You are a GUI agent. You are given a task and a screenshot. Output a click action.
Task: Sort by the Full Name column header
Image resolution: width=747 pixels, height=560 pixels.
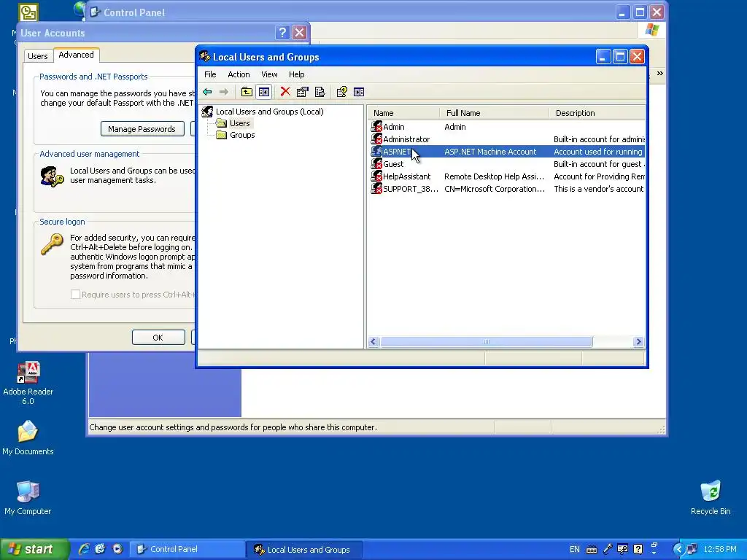pyautogui.click(x=494, y=113)
